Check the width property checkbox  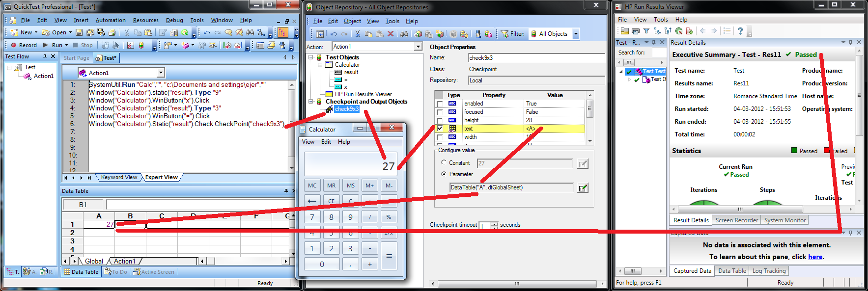[439, 137]
